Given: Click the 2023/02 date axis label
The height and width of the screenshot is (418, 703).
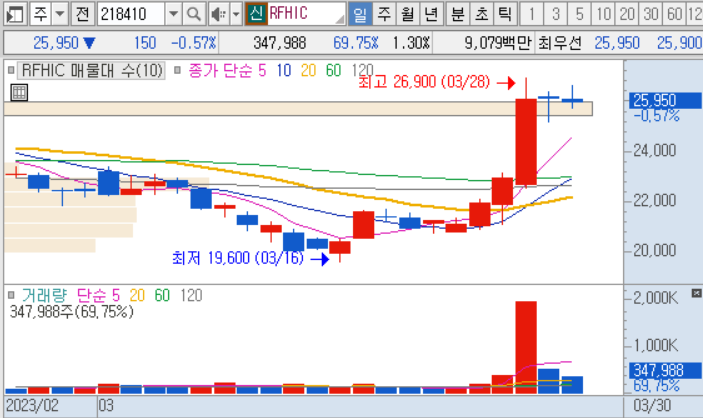Looking at the screenshot, I should (x=32, y=405).
